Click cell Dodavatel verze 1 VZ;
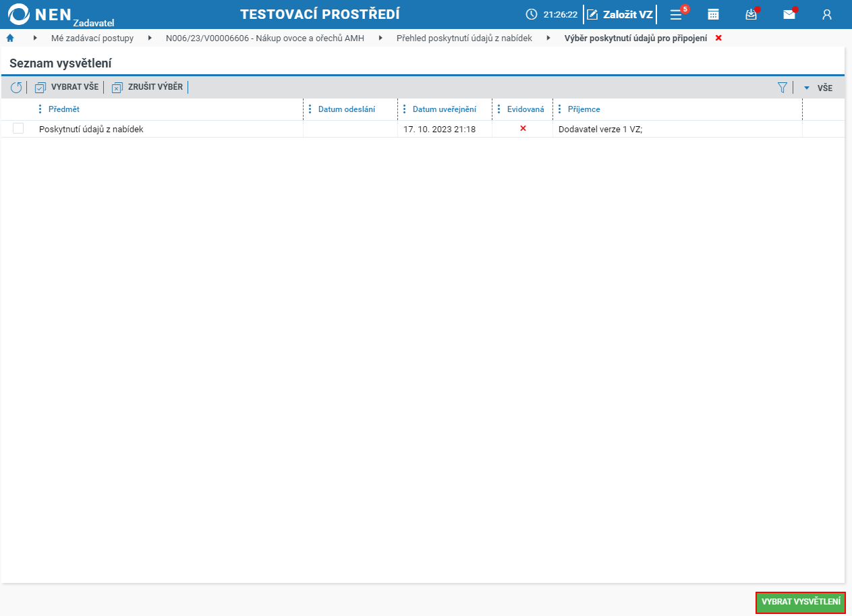The height and width of the screenshot is (616, 852). [x=600, y=129]
